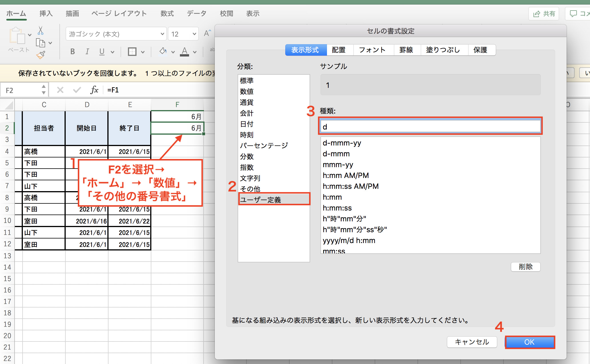The height and width of the screenshot is (364, 590).
Task: Open the ホーム ribbon tab
Action: [16, 13]
